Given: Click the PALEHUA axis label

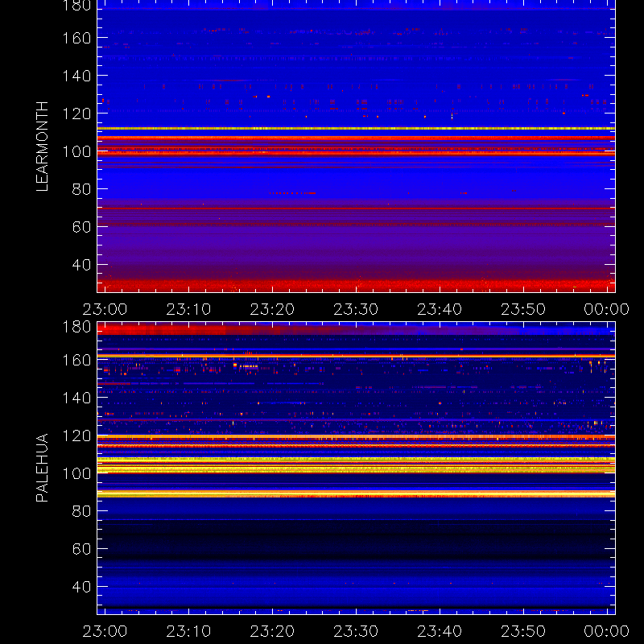Looking at the screenshot, I should (43, 468).
